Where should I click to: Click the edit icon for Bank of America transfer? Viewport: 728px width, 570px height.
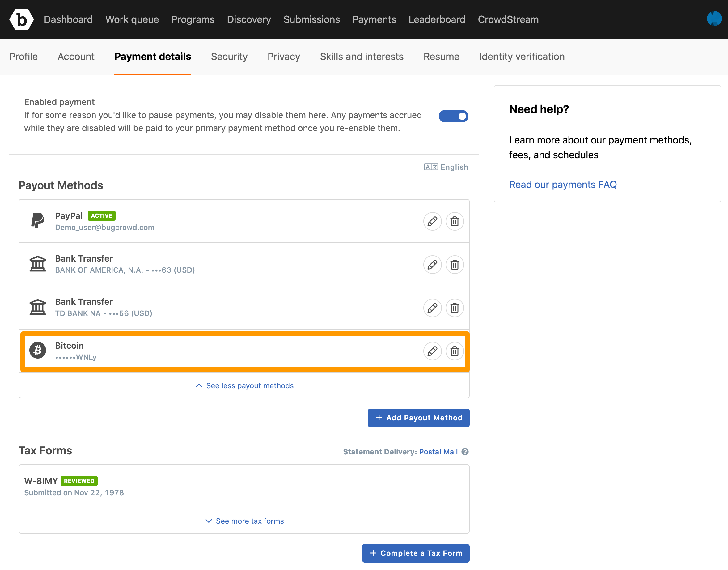(432, 264)
